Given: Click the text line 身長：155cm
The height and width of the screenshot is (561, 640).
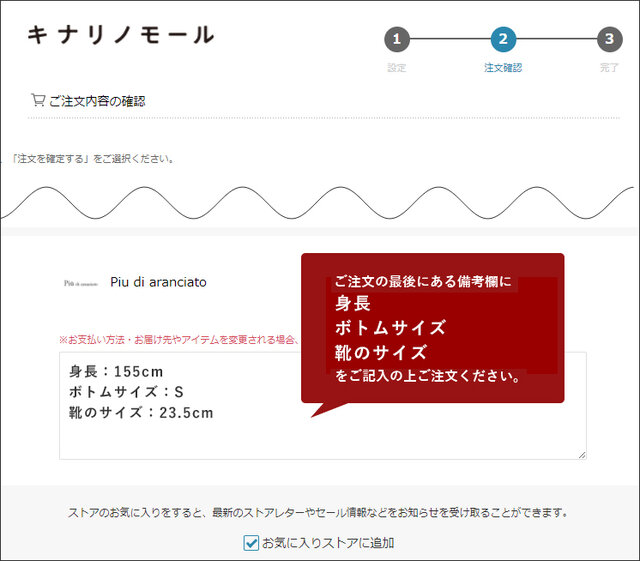Looking at the screenshot, I should (x=116, y=372).
